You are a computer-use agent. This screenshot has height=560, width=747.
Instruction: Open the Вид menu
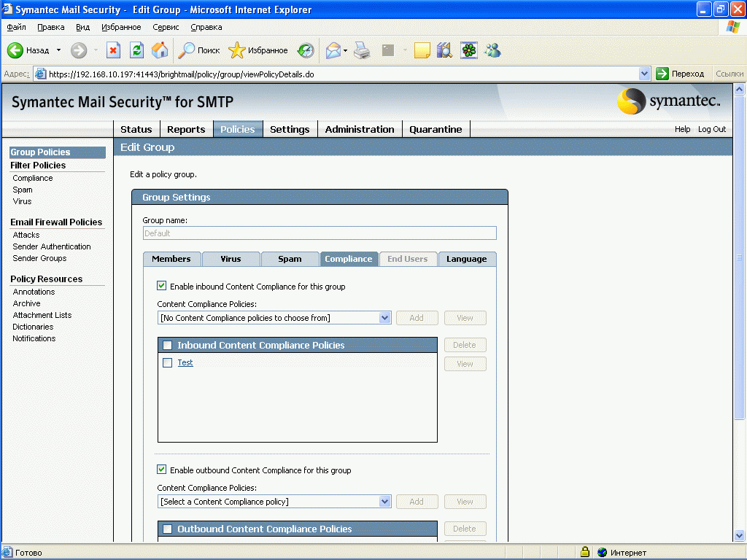tap(83, 27)
